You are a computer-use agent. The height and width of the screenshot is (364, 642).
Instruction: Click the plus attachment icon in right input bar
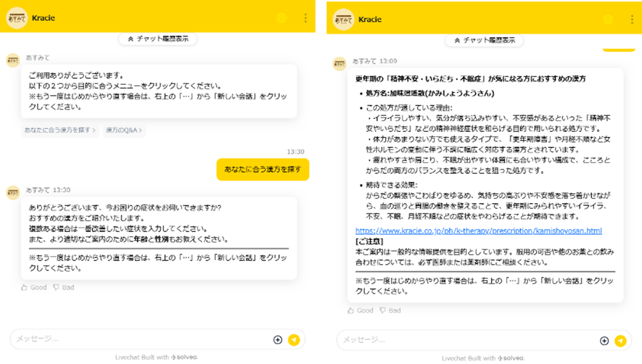(604, 340)
